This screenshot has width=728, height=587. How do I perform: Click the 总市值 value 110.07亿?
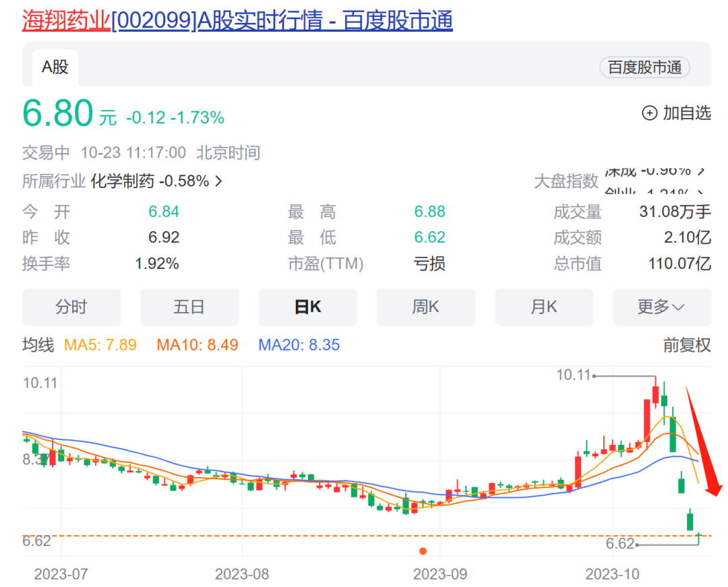[679, 264]
